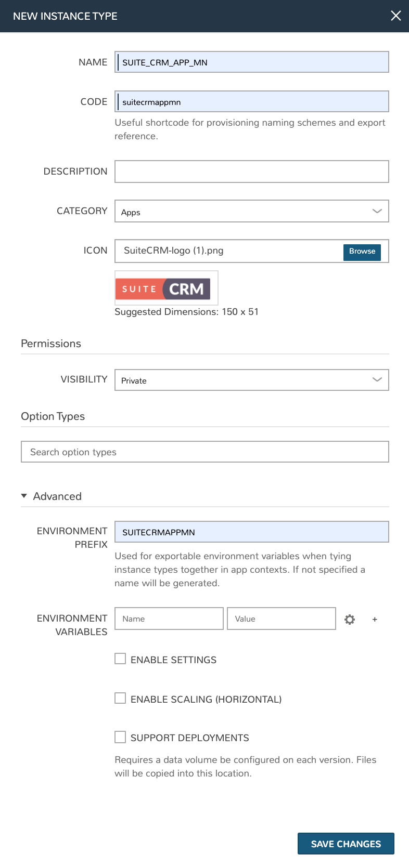This screenshot has height=868, width=409.
Task: Open the Category dropdown
Action: [x=251, y=212]
